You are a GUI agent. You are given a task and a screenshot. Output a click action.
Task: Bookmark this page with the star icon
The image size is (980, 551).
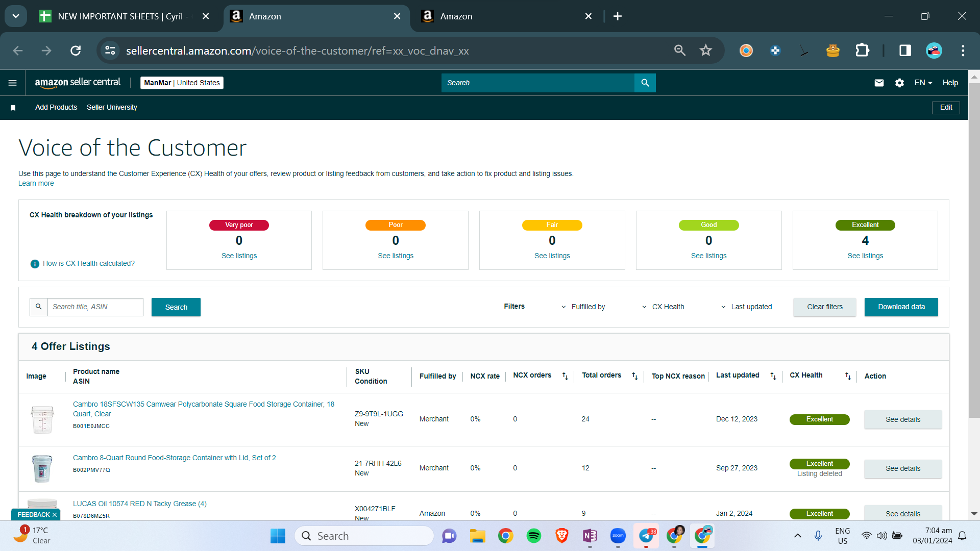coord(706,51)
